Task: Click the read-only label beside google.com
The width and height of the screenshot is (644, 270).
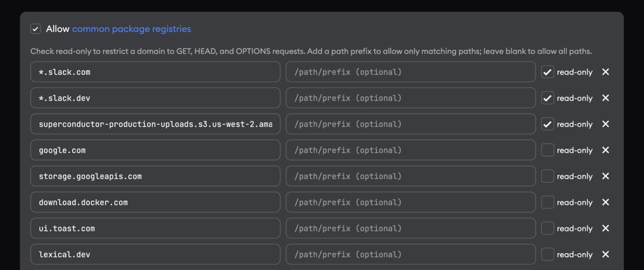Action: (x=575, y=150)
